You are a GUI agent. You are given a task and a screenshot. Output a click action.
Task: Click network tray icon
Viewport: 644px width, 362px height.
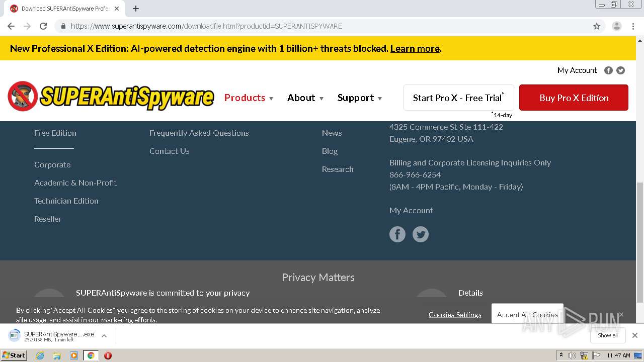coord(584,355)
